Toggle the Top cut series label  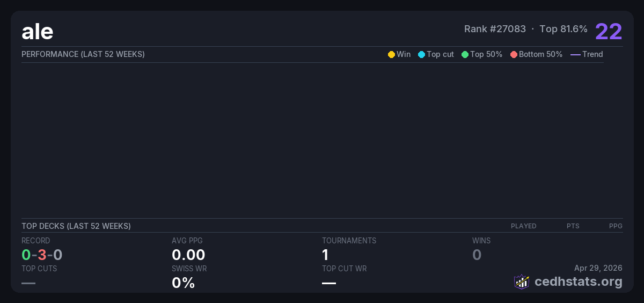tap(440, 54)
